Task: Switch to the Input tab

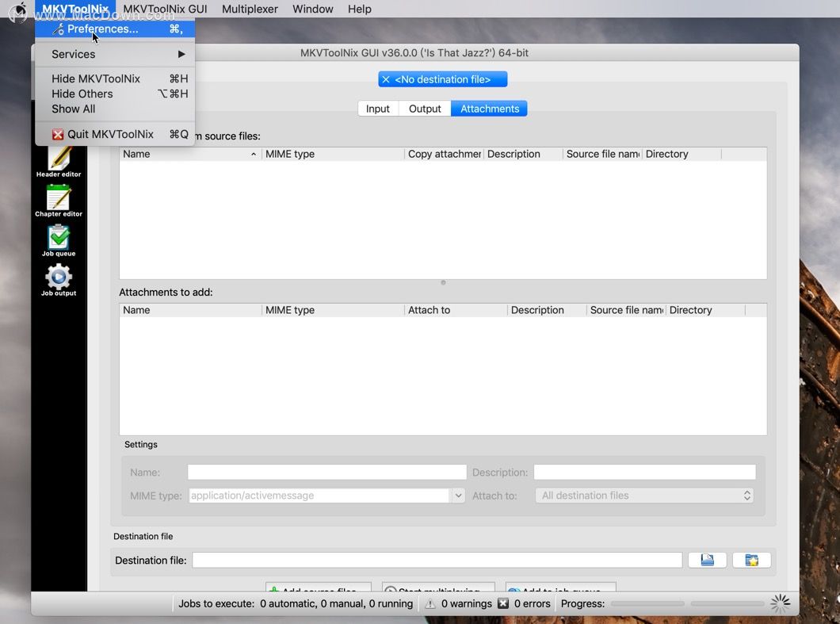Action: 378,109
